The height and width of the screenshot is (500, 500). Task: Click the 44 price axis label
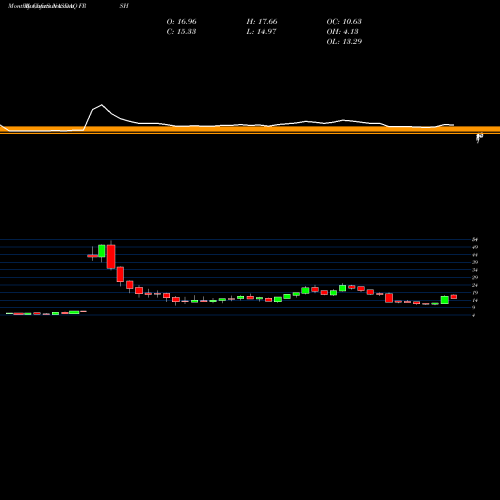[x=475, y=255]
